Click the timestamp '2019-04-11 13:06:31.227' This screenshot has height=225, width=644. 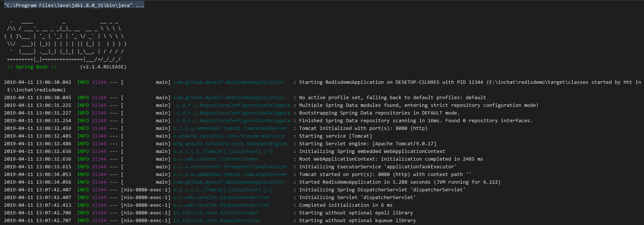tap(38, 113)
